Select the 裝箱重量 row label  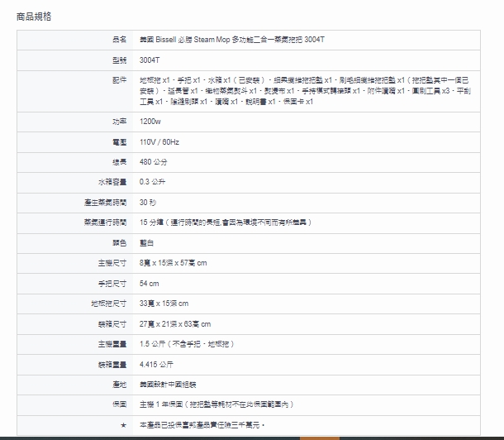(112, 365)
